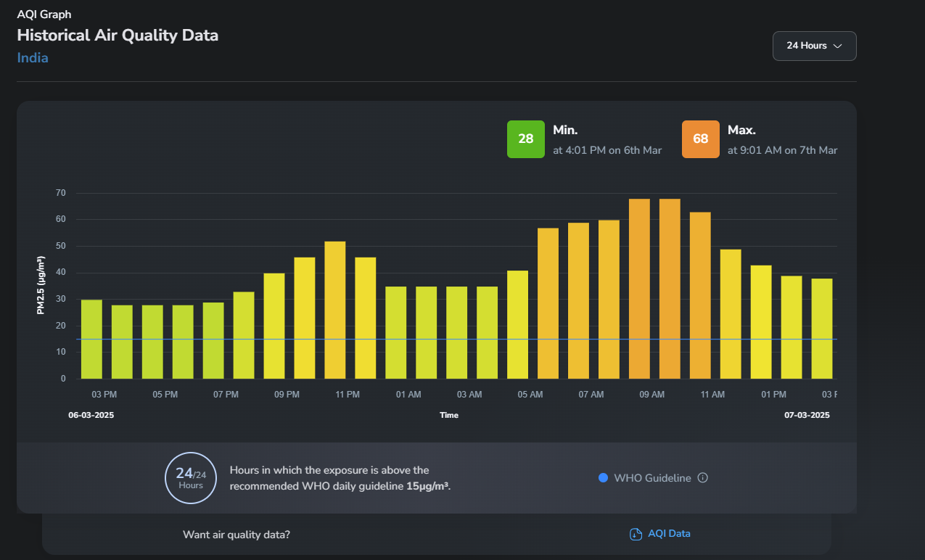This screenshot has width=925, height=560.
Task: Click the blue WHO Guideline legend dot
Action: [603, 478]
